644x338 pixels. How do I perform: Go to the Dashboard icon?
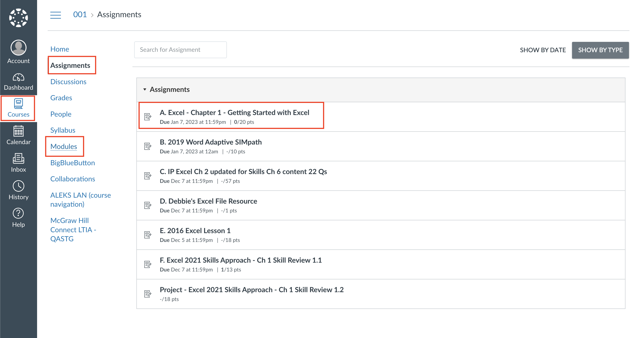point(18,78)
